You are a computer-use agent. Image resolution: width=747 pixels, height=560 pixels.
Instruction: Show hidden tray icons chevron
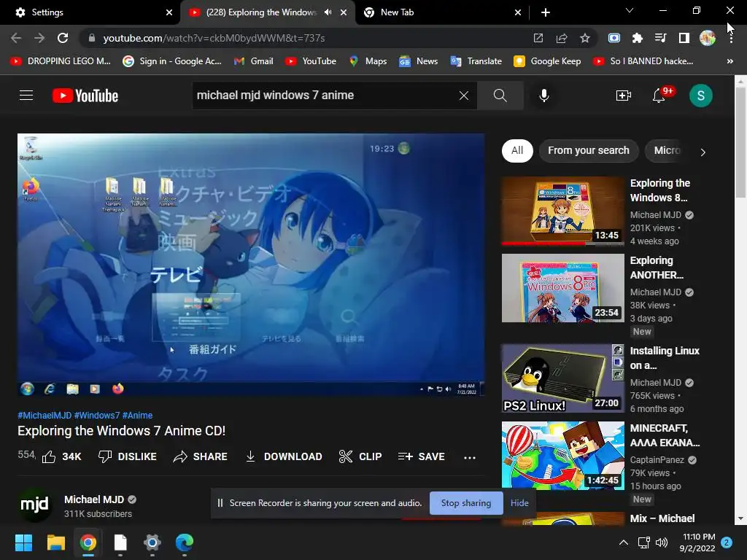pyautogui.click(x=624, y=542)
